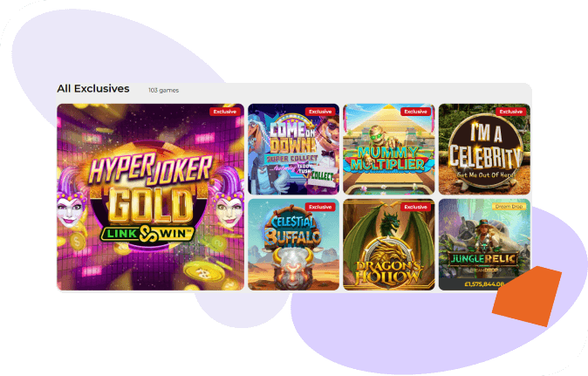This screenshot has width=588, height=376.
Task: Click the £1,575,844.08 jackpot amount
Action: [484, 284]
